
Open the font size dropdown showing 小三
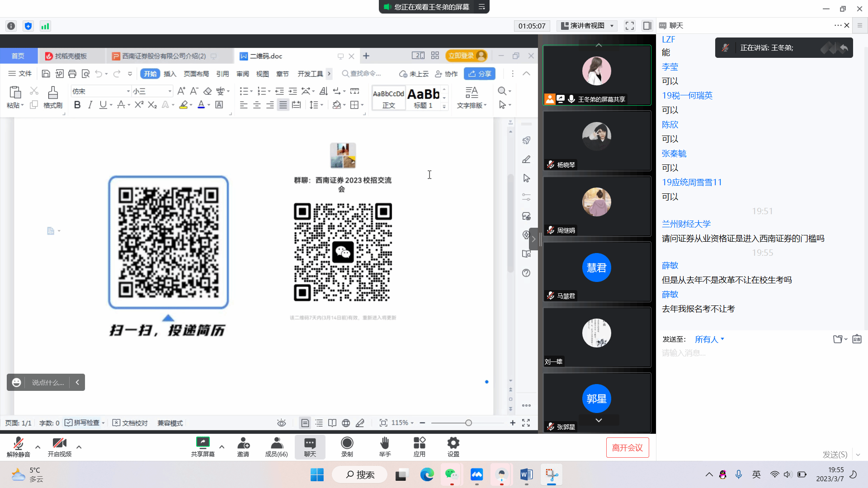[170, 91]
